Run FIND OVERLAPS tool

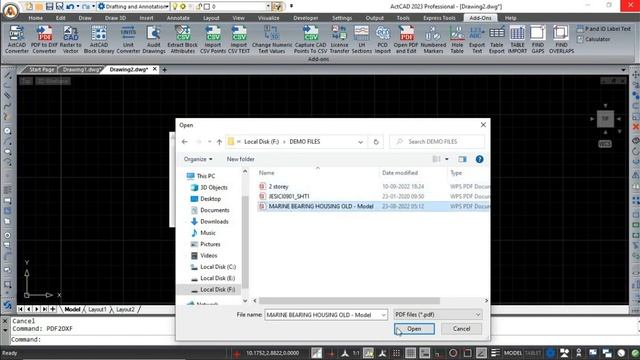[x=561, y=39]
